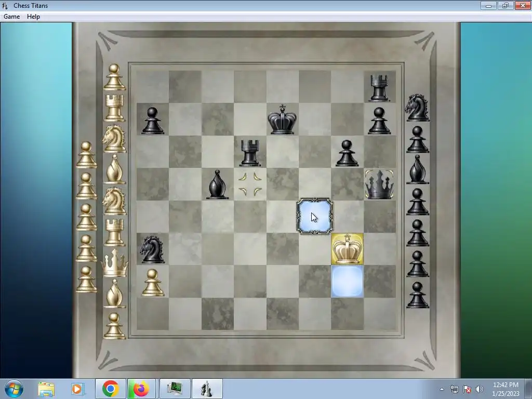Close the Chess Titans window
The height and width of the screenshot is (399, 532).
click(523, 5)
